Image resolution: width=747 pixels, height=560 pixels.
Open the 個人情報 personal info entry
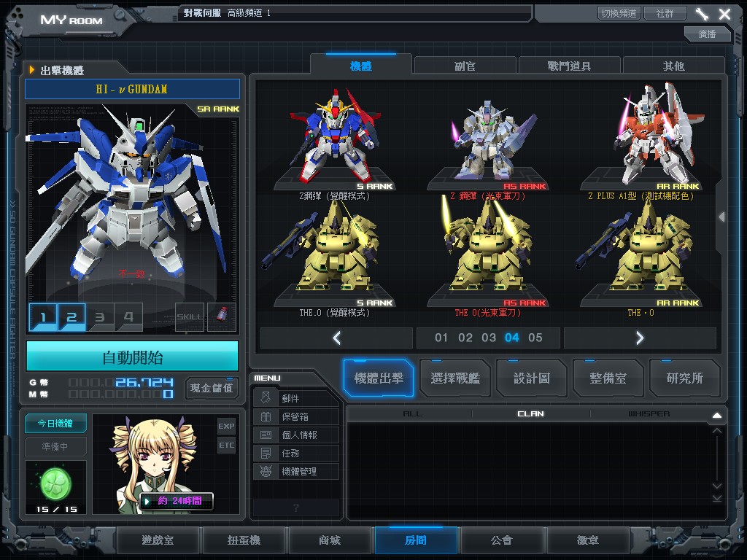296,435
